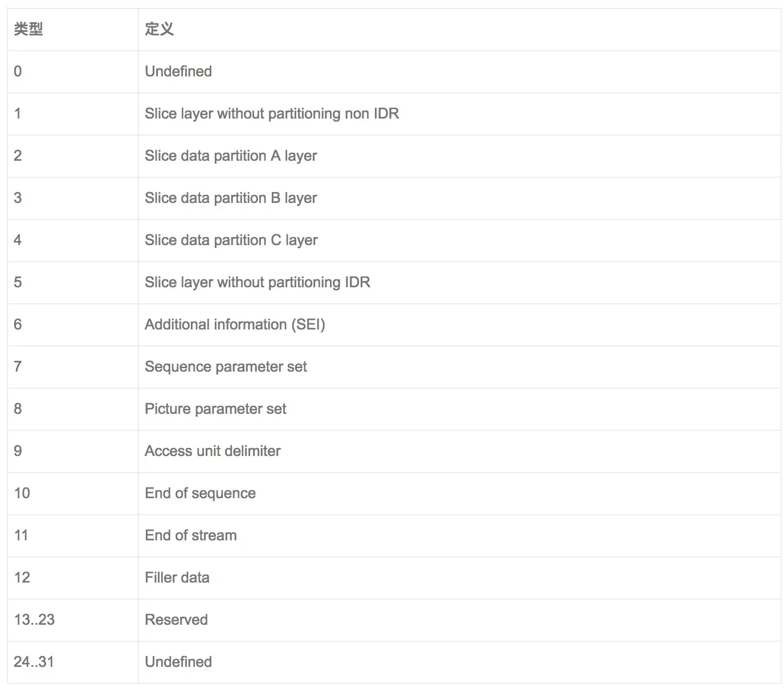
Task: Click 'Picture parameter set' definition
Action: pos(459,409)
